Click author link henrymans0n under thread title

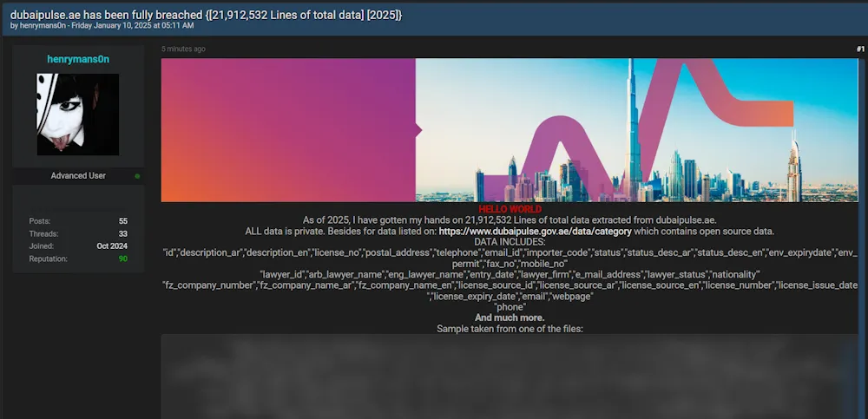(x=42, y=25)
